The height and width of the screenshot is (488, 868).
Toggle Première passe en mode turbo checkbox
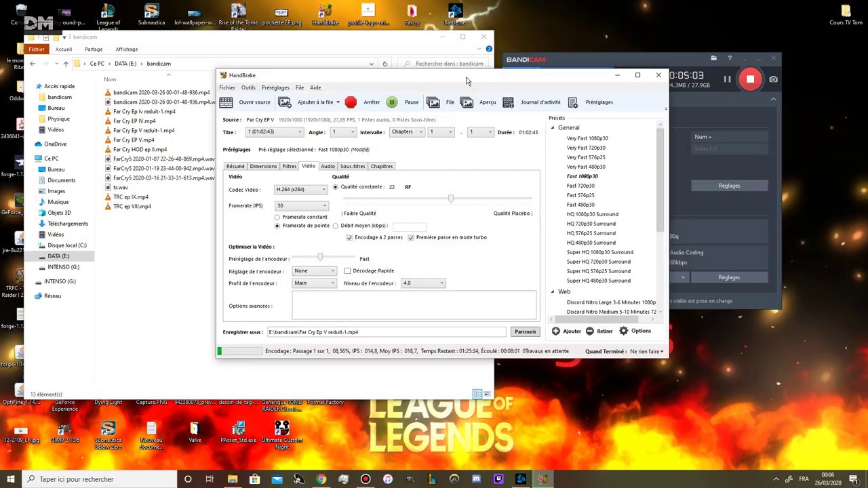(411, 238)
